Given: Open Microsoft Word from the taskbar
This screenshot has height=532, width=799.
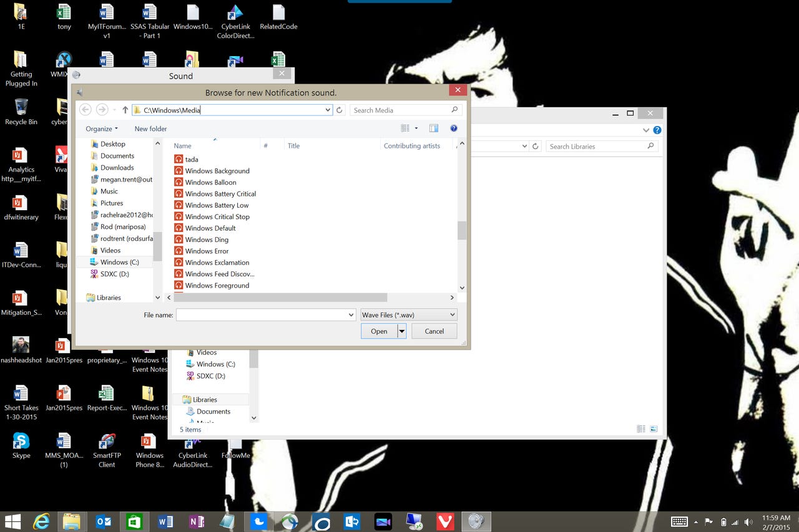Looking at the screenshot, I should [x=165, y=521].
